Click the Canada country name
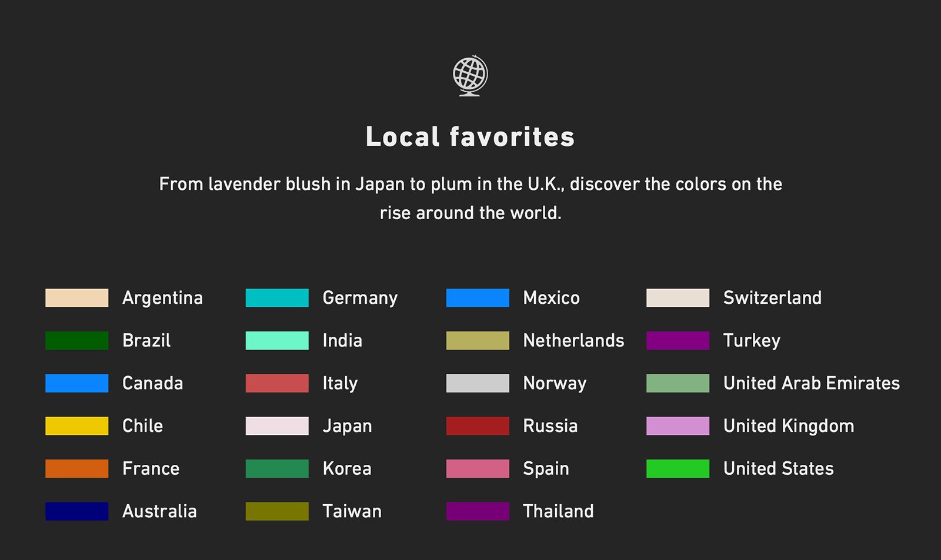Image resolution: width=941 pixels, height=560 pixels. pos(152,384)
